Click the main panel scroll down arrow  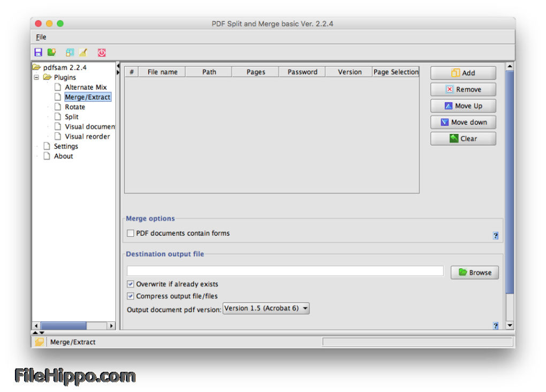click(x=510, y=326)
